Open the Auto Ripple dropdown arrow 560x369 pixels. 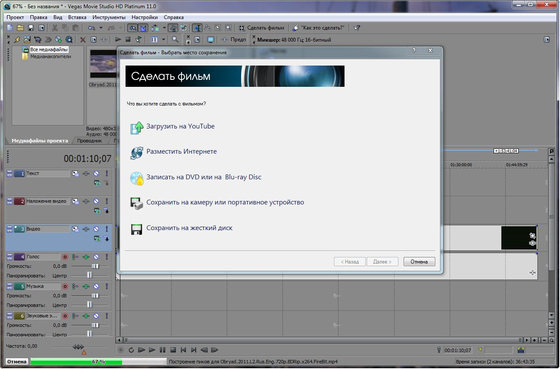click(x=164, y=28)
